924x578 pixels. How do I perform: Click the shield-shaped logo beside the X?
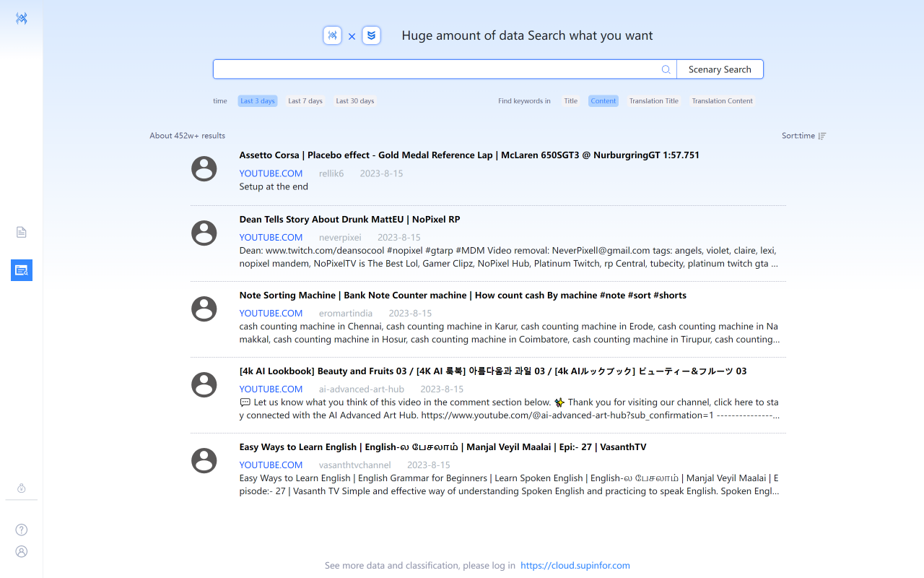(x=371, y=35)
